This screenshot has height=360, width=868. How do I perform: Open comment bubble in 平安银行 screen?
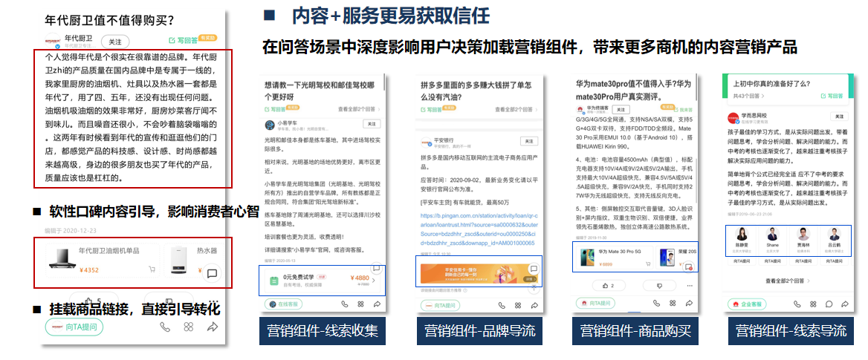pyautogui.click(x=533, y=268)
